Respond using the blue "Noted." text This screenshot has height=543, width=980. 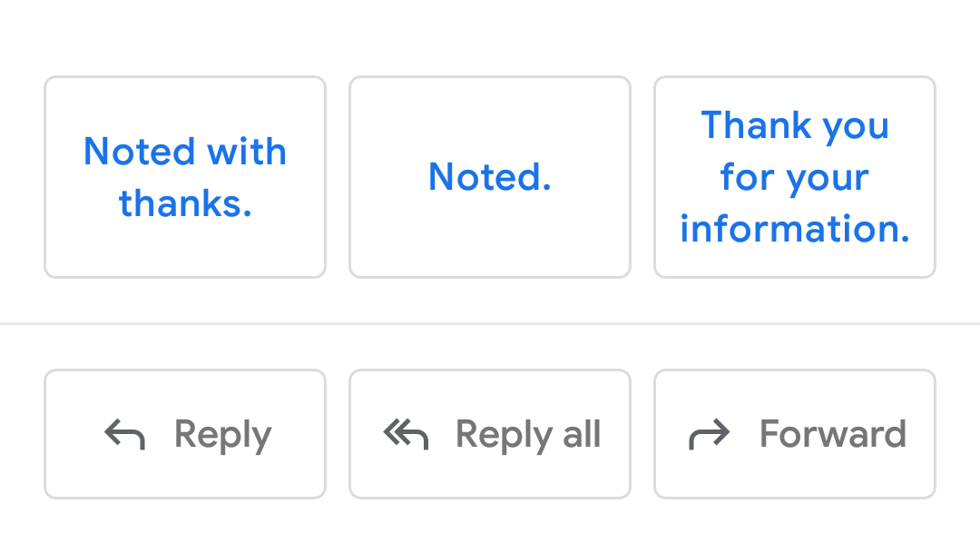pyautogui.click(x=490, y=177)
